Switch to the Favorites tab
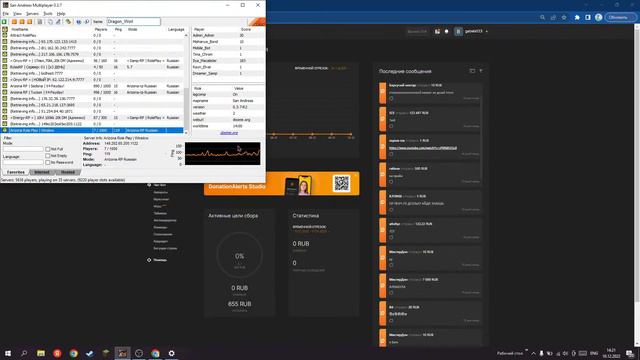Image resolution: width=640 pixels, height=360 pixels. click(16, 172)
